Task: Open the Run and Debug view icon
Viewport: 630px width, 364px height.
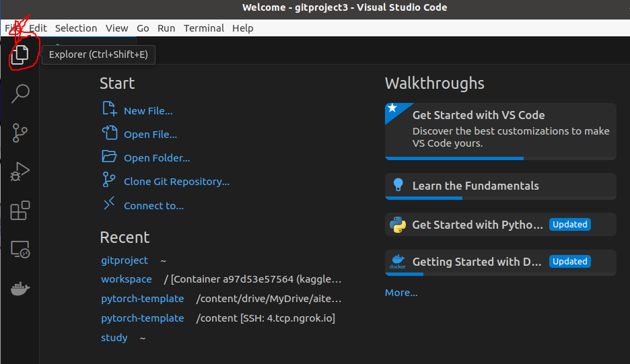Action: (20, 172)
